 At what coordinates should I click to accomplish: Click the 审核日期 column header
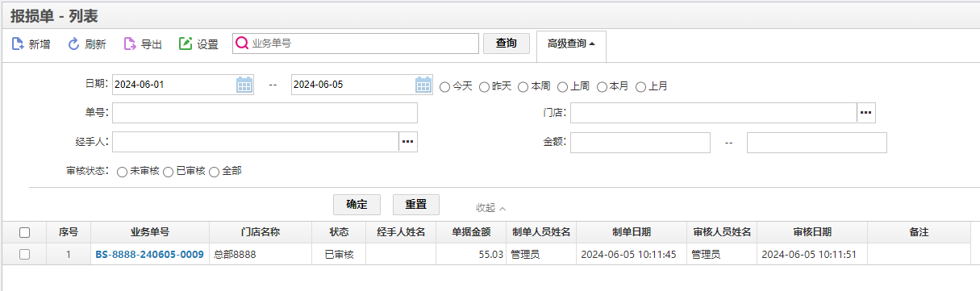tap(812, 232)
